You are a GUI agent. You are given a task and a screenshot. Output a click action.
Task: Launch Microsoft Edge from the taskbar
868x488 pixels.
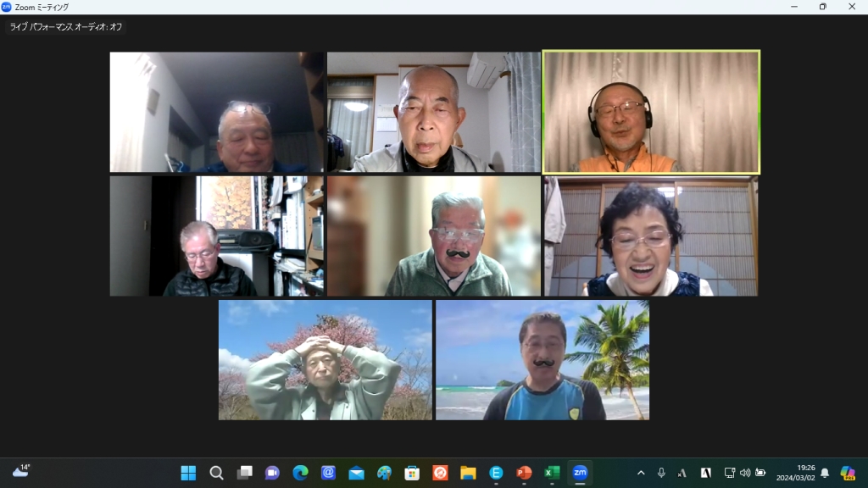[300, 473]
